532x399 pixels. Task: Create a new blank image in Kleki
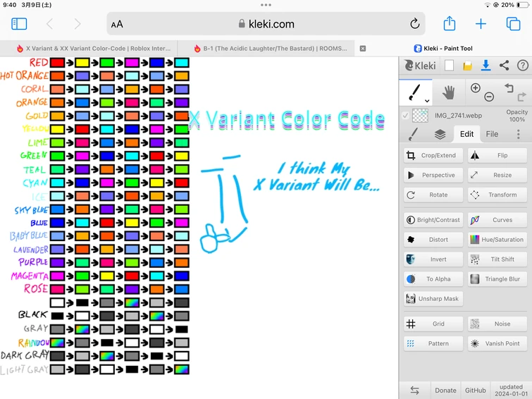(x=450, y=65)
